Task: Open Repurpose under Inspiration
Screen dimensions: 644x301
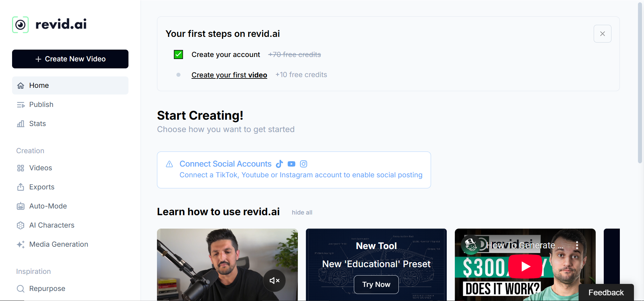Action: pyautogui.click(x=70, y=289)
